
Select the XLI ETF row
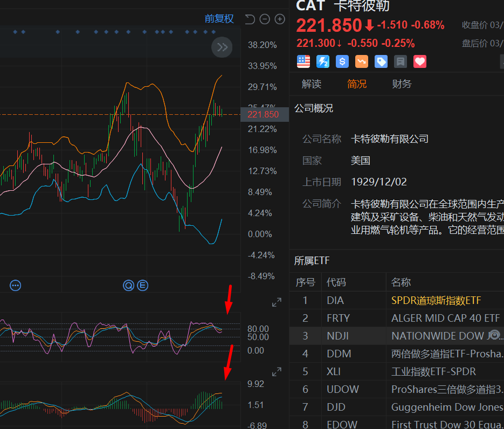[397, 371]
